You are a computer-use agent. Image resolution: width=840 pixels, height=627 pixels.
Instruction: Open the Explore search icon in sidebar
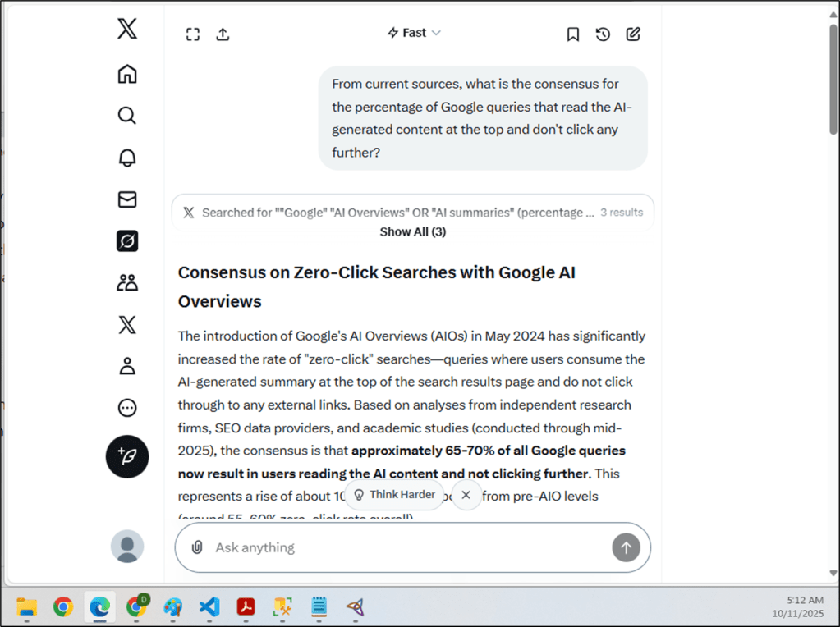point(127,115)
